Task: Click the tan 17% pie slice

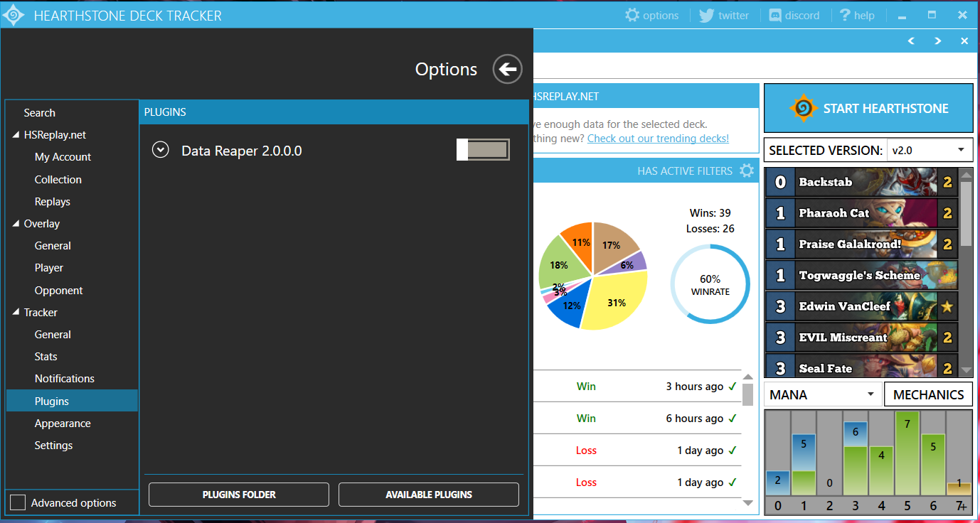Action: [x=612, y=244]
